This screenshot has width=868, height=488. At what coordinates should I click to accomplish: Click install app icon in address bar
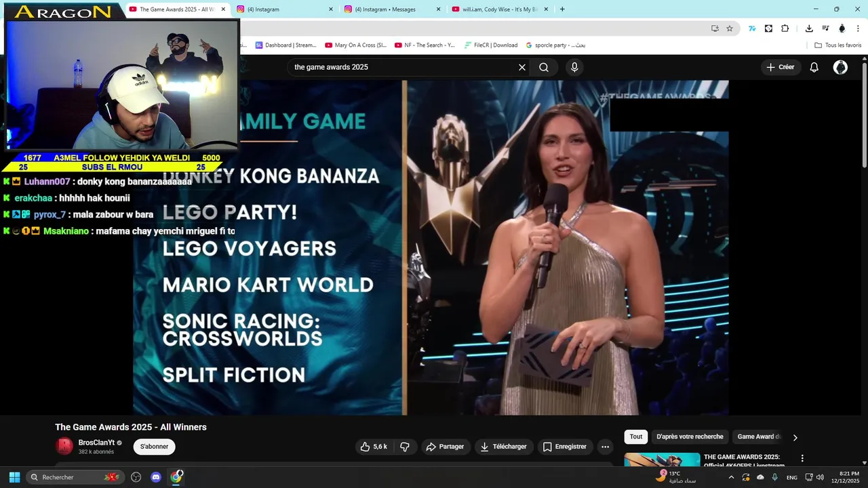pyautogui.click(x=715, y=28)
